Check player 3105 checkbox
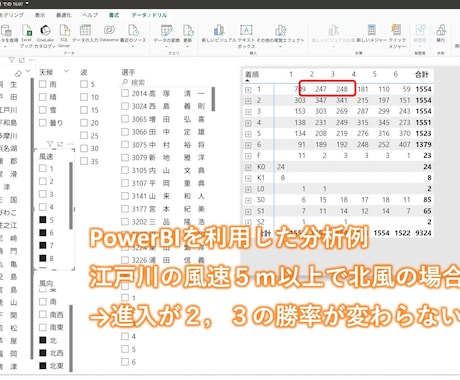 125,170
